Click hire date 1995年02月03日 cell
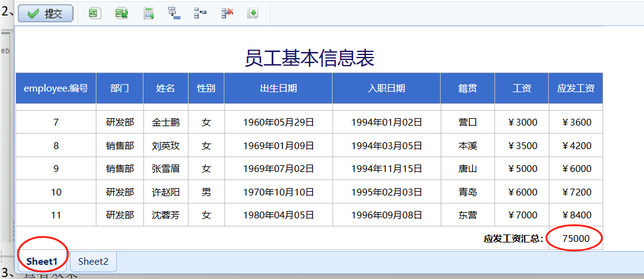644x279 pixels. [x=386, y=192]
